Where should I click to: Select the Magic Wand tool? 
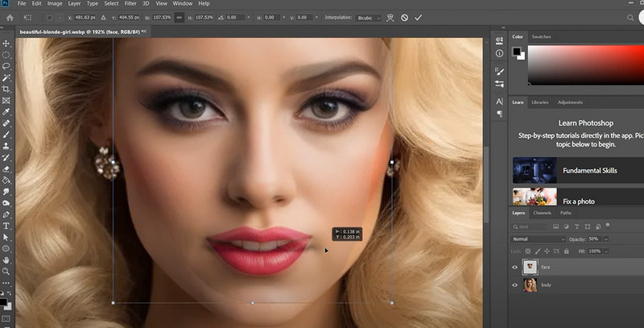6,77
